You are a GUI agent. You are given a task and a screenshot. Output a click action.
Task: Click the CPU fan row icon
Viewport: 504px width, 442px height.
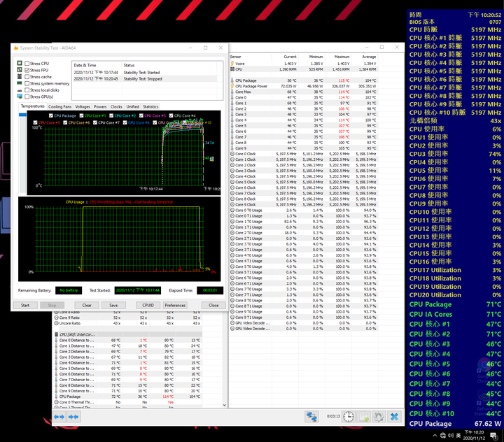232,69
